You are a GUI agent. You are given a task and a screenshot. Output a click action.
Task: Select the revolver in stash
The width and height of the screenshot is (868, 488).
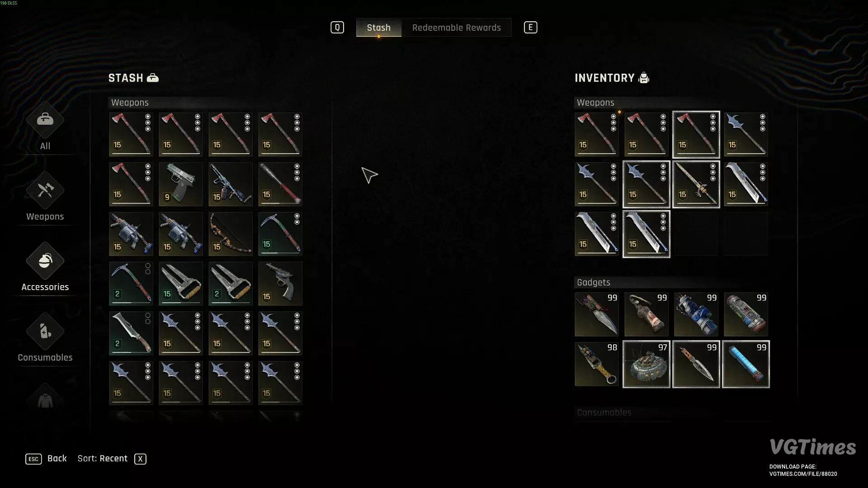tap(280, 284)
